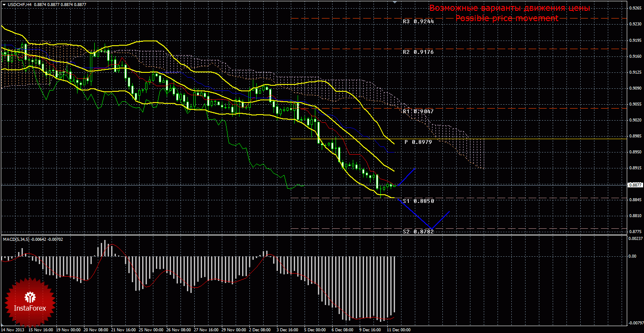Select the S1 0.8850 support label
The image size is (644, 333).
418,201
